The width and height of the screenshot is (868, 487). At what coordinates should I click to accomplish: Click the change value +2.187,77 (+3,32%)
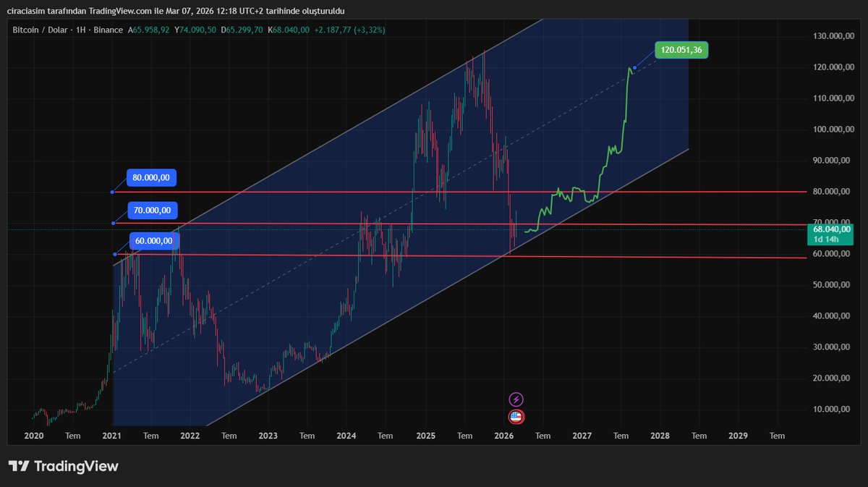[349, 30]
